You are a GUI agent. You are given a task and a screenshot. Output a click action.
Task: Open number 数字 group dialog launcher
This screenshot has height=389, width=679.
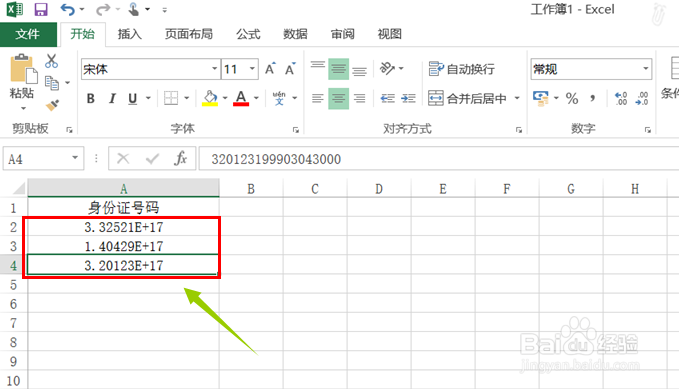tap(648, 130)
